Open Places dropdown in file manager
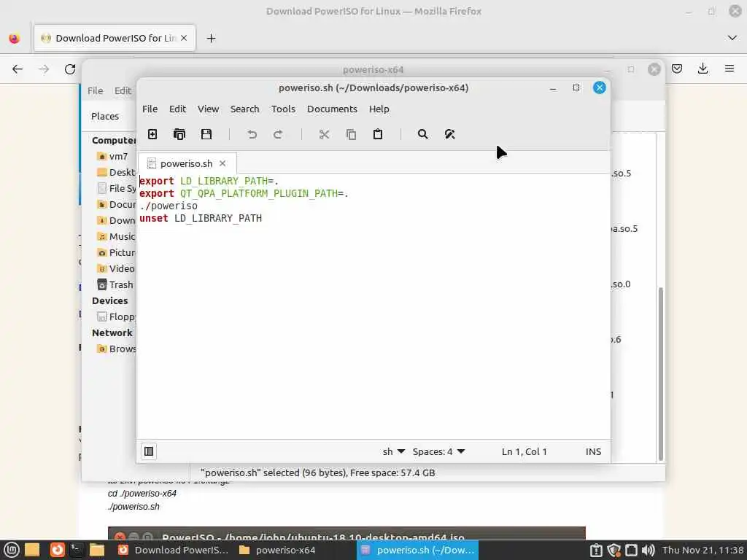747x560 pixels. tap(105, 116)
